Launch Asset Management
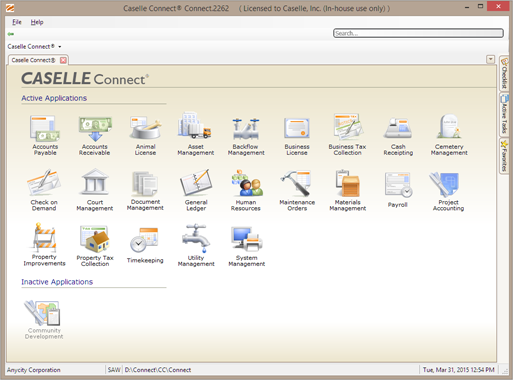Image resolution: width=513 pixels, height=380 pixels. click(196, 134)
